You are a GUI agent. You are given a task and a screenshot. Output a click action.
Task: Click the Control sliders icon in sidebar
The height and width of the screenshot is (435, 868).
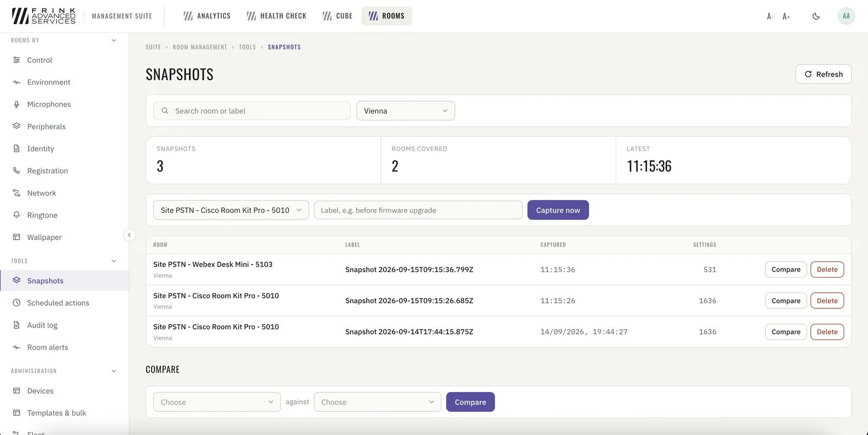pyautogui.click(x=16, y=60)
